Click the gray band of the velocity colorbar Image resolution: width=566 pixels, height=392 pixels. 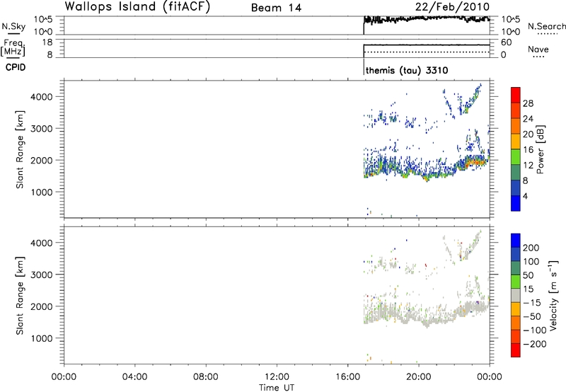click(x=516, y=295)
